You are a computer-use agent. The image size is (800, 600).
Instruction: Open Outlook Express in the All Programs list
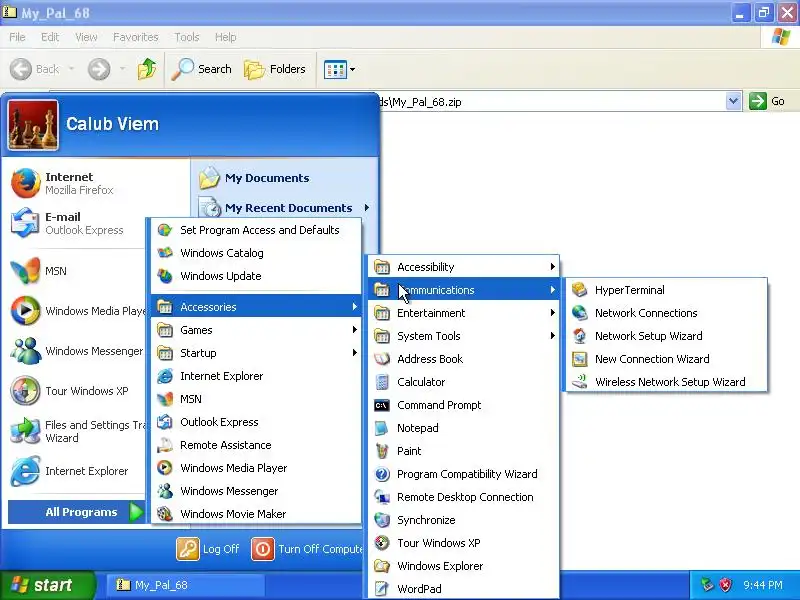256,422
